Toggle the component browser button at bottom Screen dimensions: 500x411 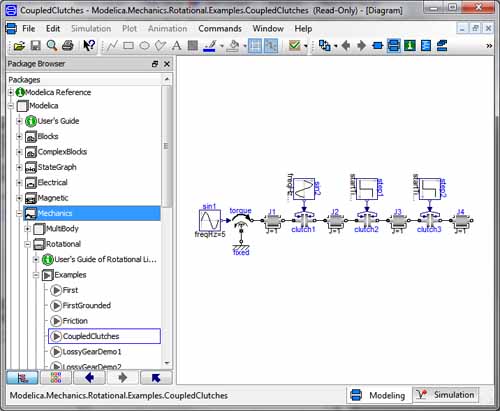pos(56,378)
